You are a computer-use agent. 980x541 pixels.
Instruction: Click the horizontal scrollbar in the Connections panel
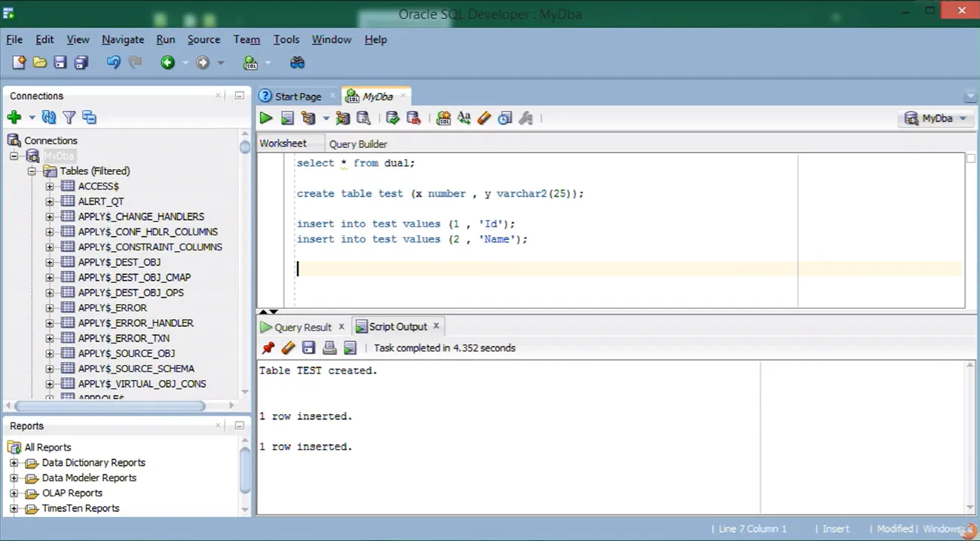pos(110,406)
